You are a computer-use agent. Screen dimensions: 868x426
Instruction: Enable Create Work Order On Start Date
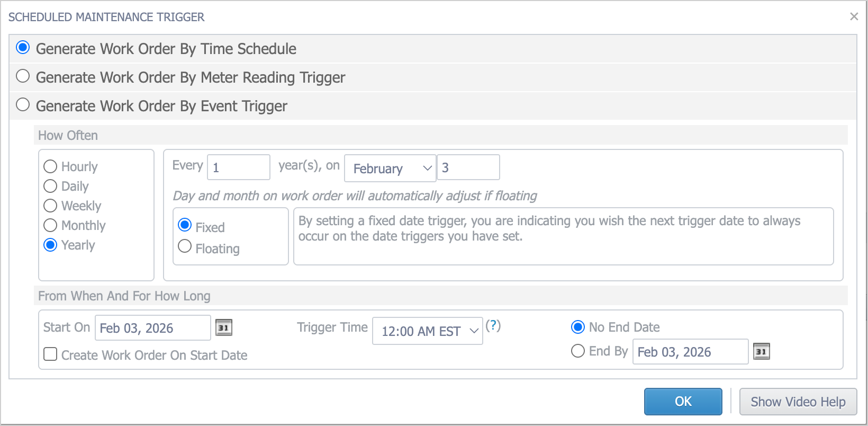coord(51,354)
